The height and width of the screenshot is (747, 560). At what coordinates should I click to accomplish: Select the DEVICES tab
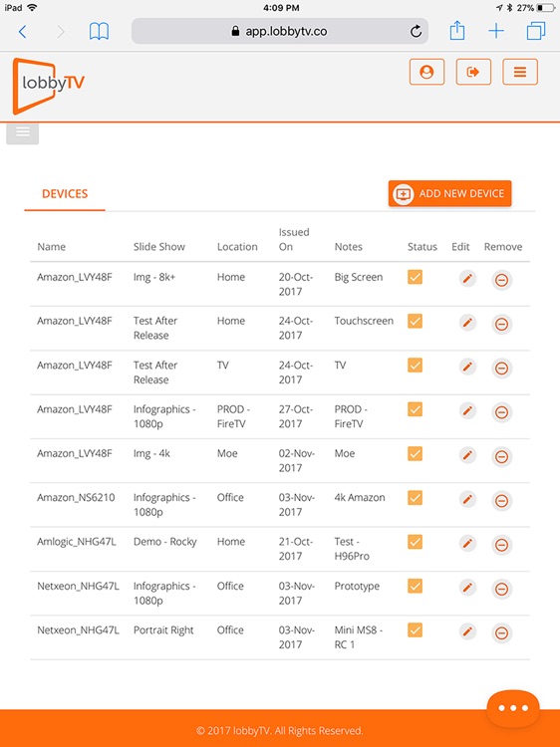[65, 194]
